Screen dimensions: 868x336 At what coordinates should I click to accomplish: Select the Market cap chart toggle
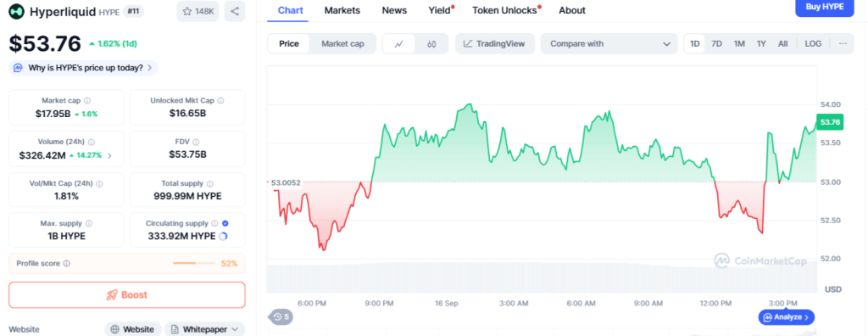click(342, 44)
